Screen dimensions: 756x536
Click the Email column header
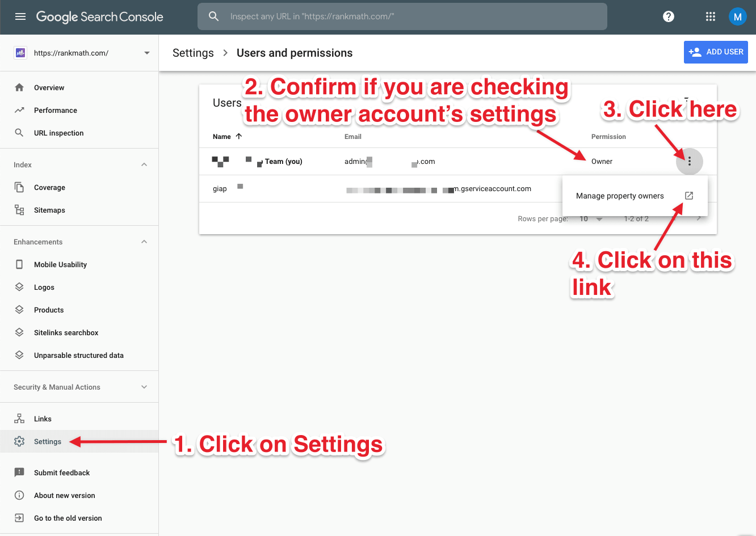(353, 137)
